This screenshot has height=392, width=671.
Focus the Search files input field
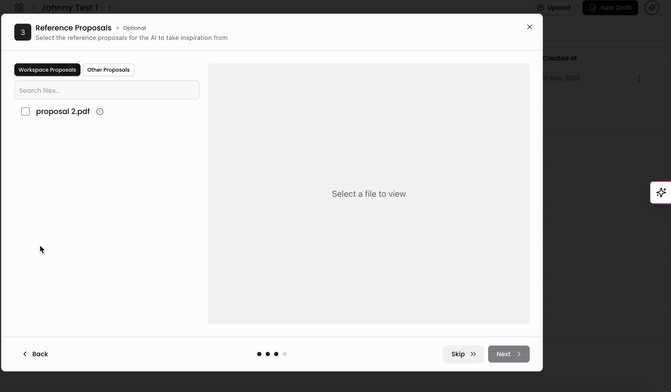[x=107, y=90]
